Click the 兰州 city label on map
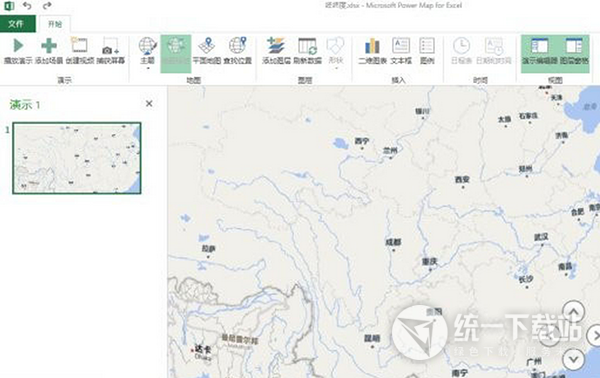 [x=390, y=151]
